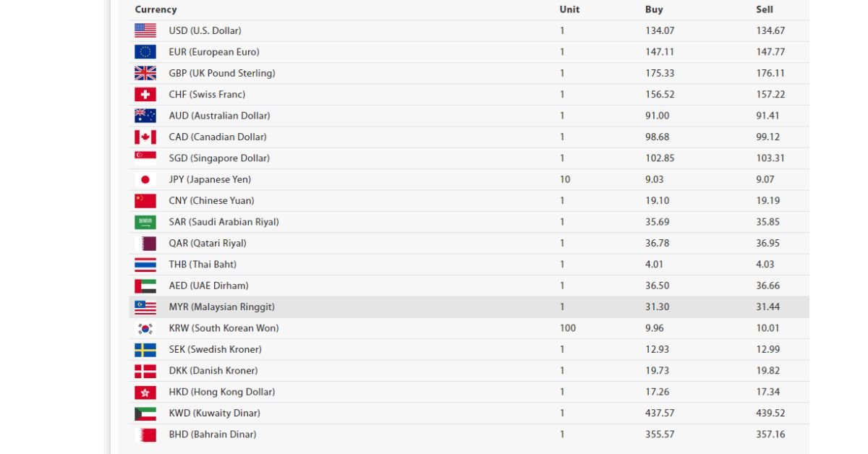Click the Japanese flag icon
The width and height of the screenshot is (868, 454).
click(145, 179)
